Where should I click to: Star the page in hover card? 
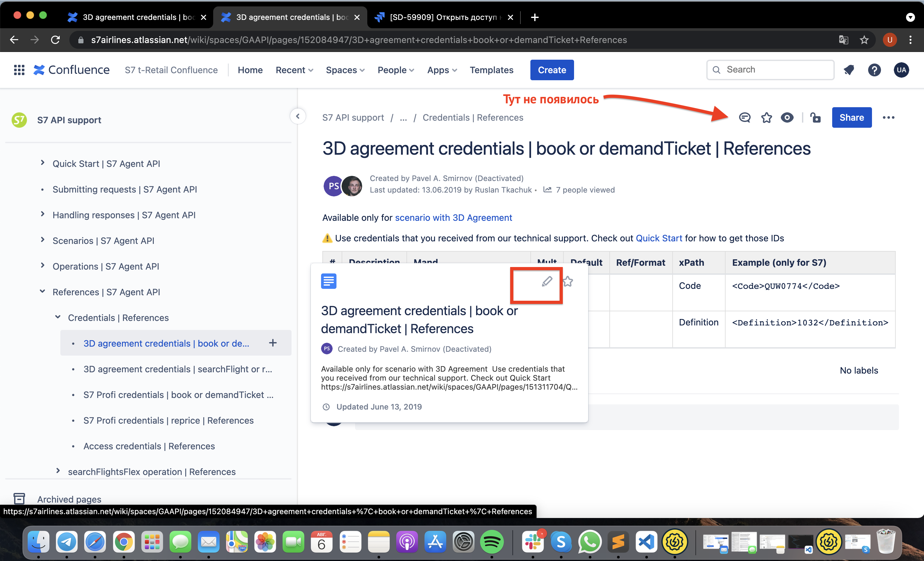pyautogui.click(x=568, y=281)
